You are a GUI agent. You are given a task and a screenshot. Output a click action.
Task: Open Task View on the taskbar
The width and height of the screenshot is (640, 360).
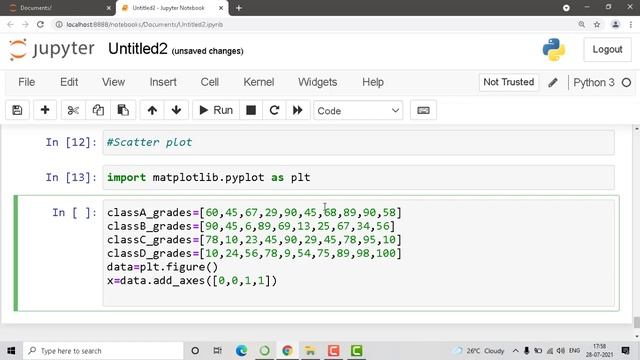click(218, 351)
